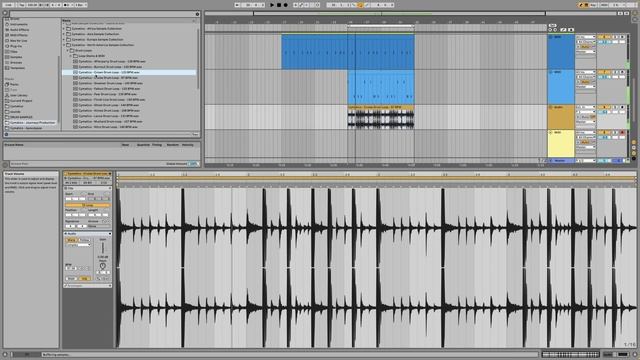Open the global quantization '1 Bar' dropdown
Viewport: 640px width, 360px height.
(80, 5)
